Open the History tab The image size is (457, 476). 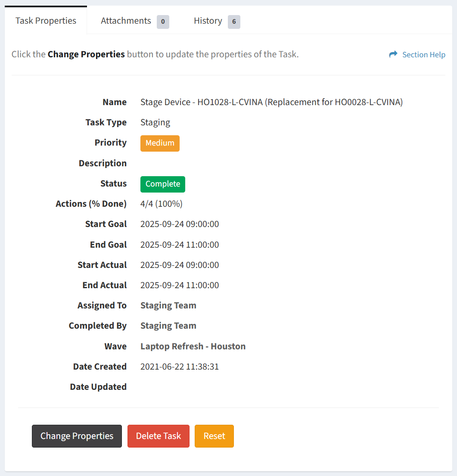coord(208,21)
